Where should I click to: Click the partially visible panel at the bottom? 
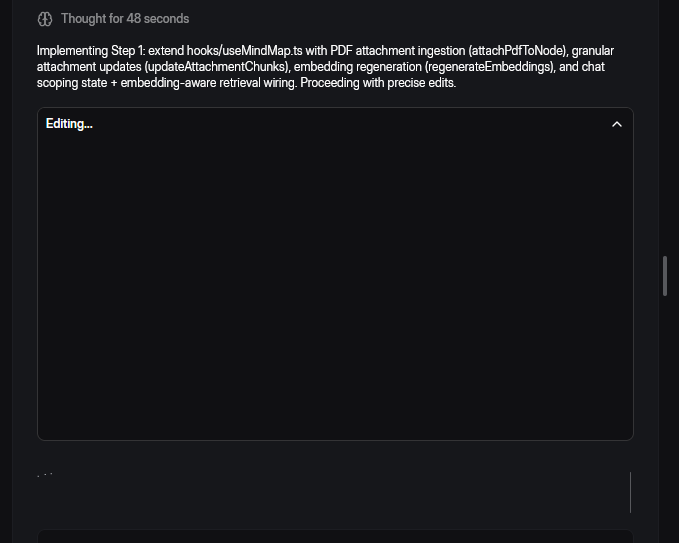click(335, 536)
